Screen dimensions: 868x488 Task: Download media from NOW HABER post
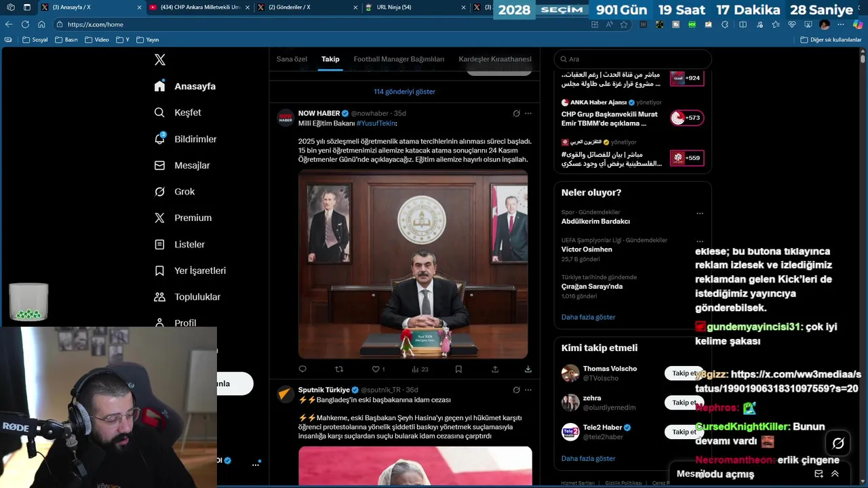(528, 369)
